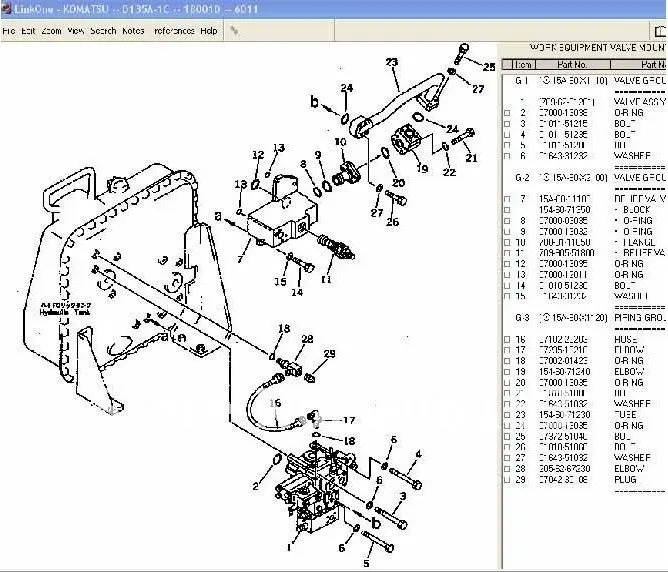Click part number 154-30-71230

coord(564,415)
